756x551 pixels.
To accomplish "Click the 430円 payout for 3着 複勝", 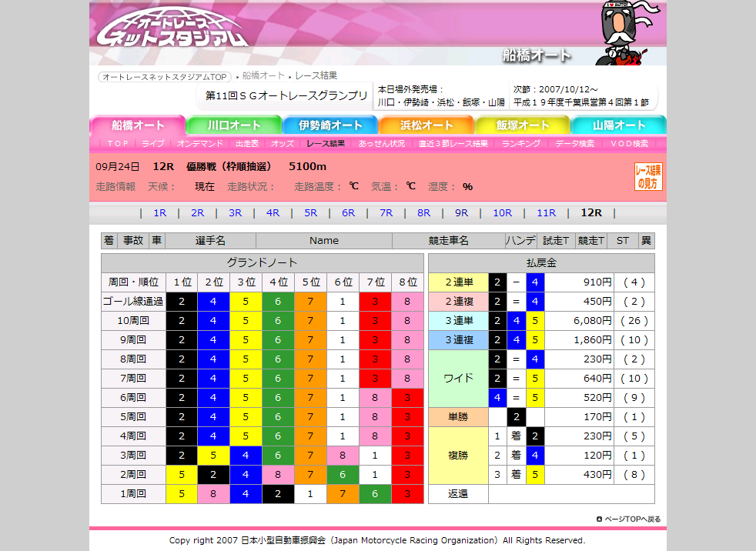I will [x=597, y=475].
